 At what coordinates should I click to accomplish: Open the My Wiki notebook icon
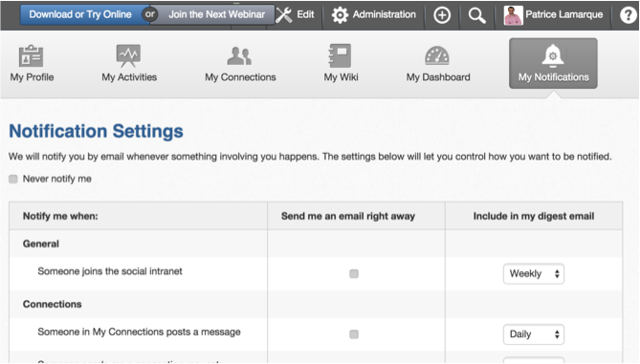[340, 55]
